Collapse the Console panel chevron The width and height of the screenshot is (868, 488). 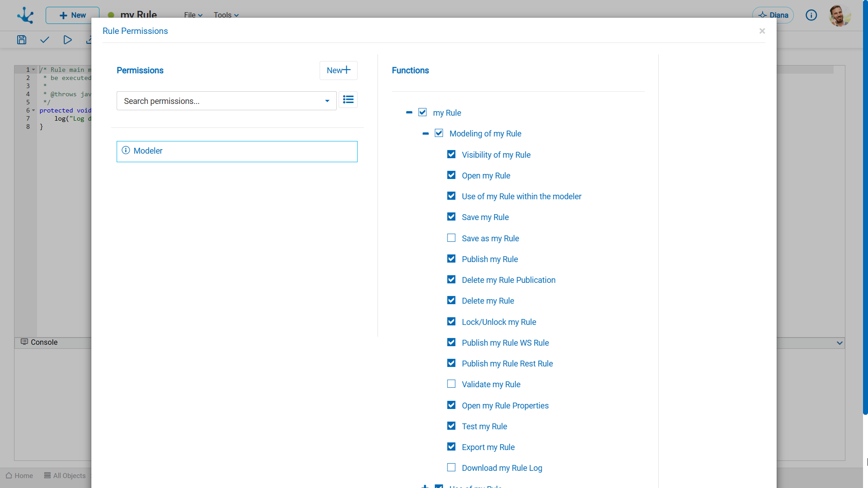point(840,343)
